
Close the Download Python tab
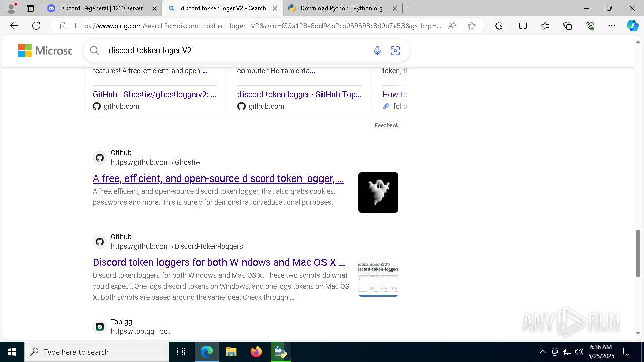click(x=395, y=8)
